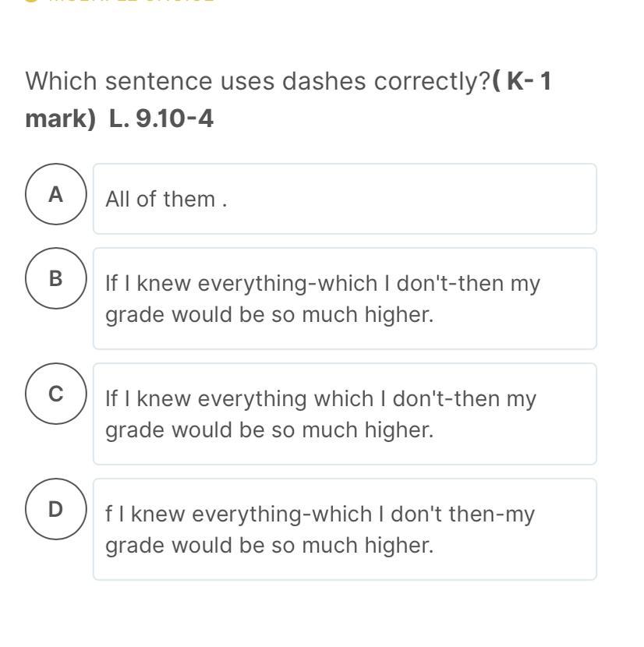Click 'grade would be so much higher' in option C
Viewport: 644px width, 647px height.
(x=269, y=430)
